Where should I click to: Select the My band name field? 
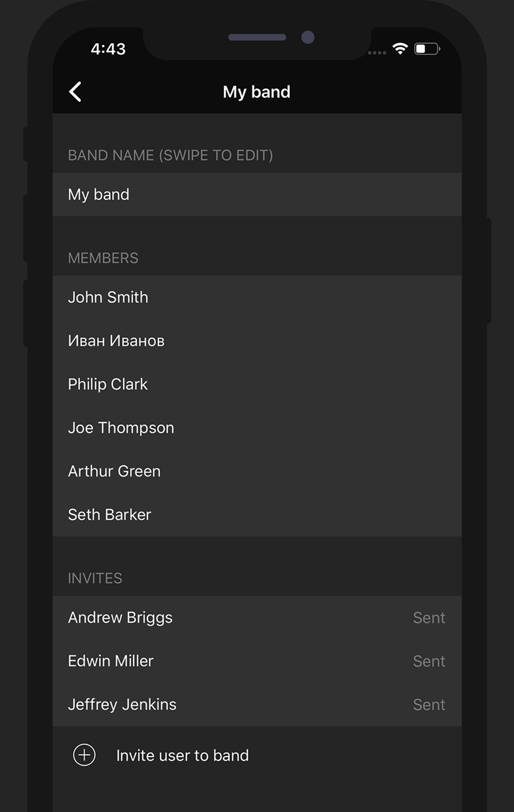257,194
